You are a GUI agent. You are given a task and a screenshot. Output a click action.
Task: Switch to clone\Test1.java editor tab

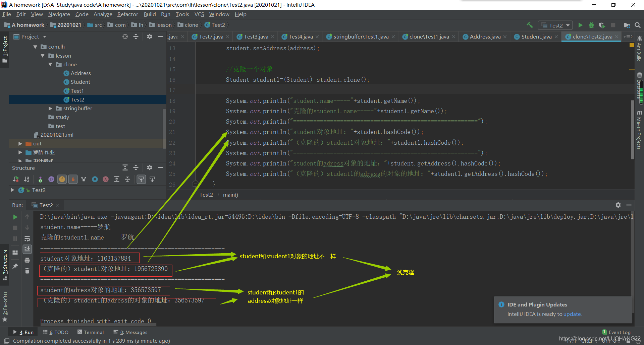point(429,37)
